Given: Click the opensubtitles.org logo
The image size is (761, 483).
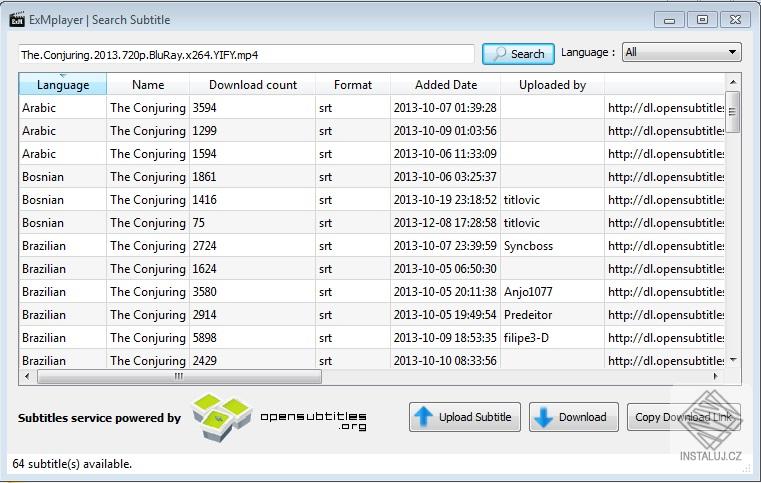Looking at the screenshot, I should click(x=279, y=418).
